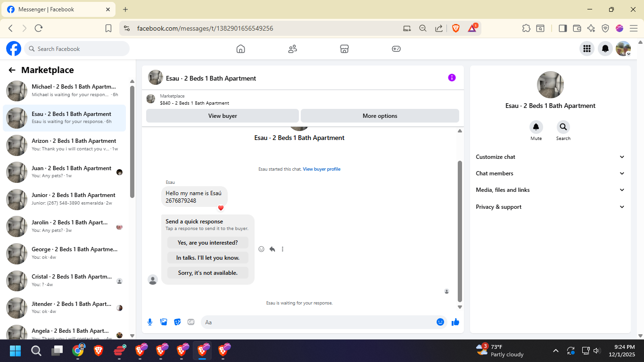644x362 pixels.
Task: Open the Friends icon in top navigation
Action: pos(292,49)
